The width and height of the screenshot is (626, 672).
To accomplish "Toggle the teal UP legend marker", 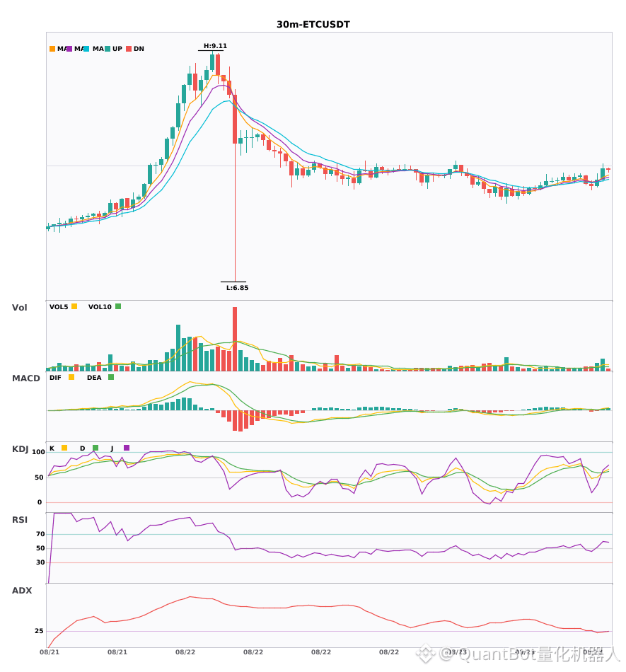I will click(108, 49).
